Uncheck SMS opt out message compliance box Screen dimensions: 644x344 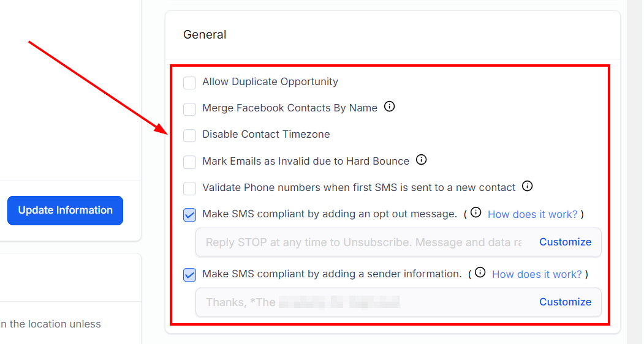pos(189,215)
